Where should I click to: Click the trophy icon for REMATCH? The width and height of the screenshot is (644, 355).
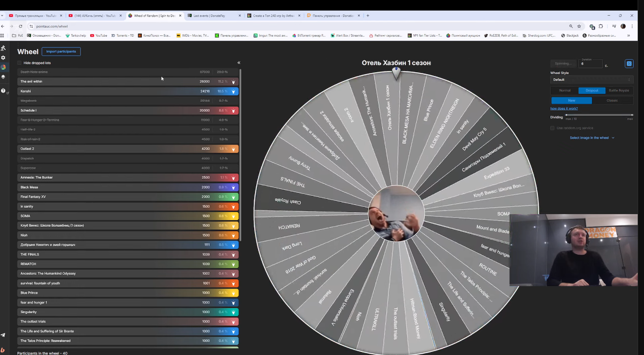coord(233,264)
